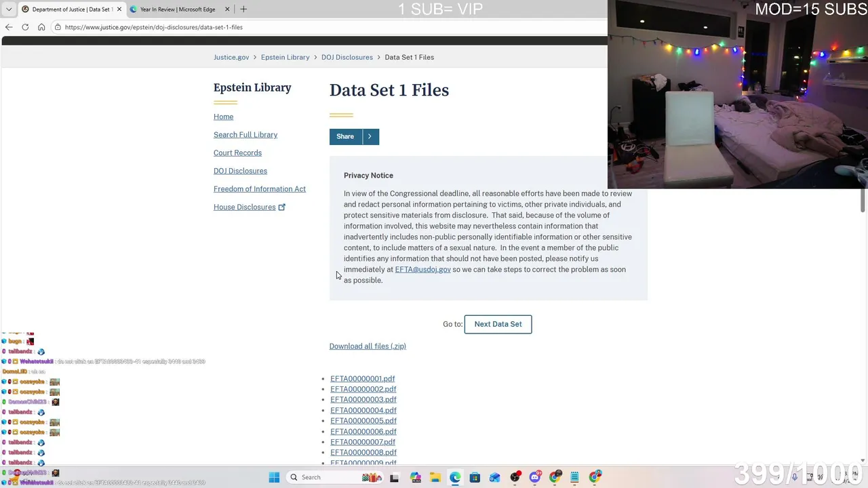Switch to Year In Review Microsoft Edge tab
Image resolution: width=868 pixels, height=488 pixels.
[x=178, y=9]
